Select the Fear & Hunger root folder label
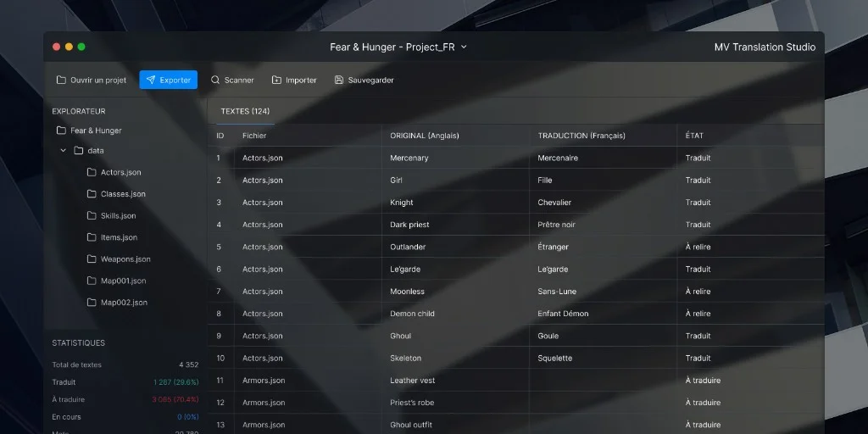The width and height of the screenshot is (868, 434). [96, 131]
